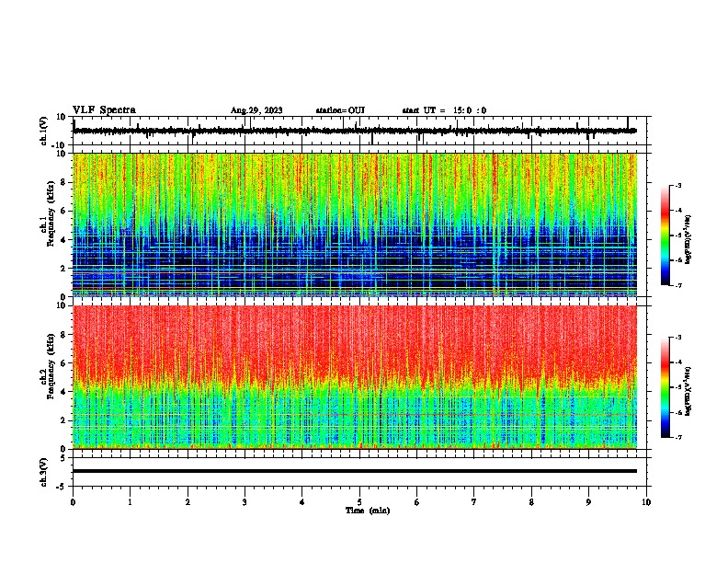Click the "Time (min)" axis label
This screenshot has height=563, width=728.
point(368,511)
